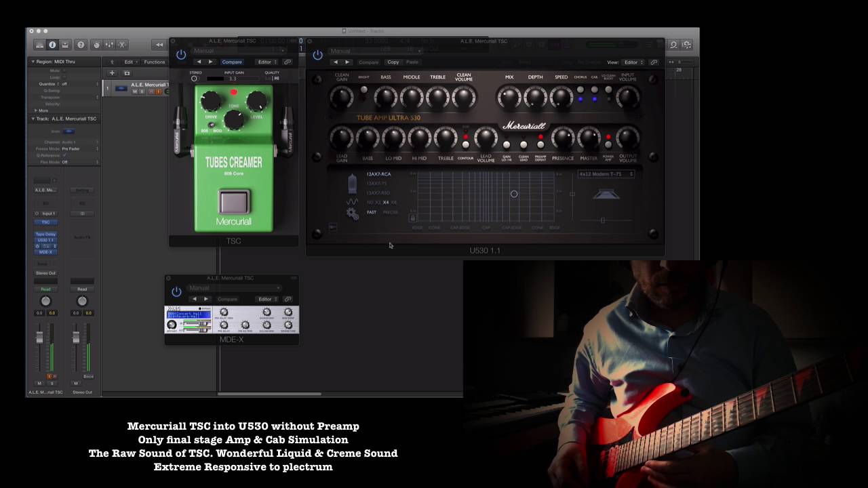This screenshot has width=868, height=488.
Task: Click the add track plus icon
Action: tap(112, 73)
